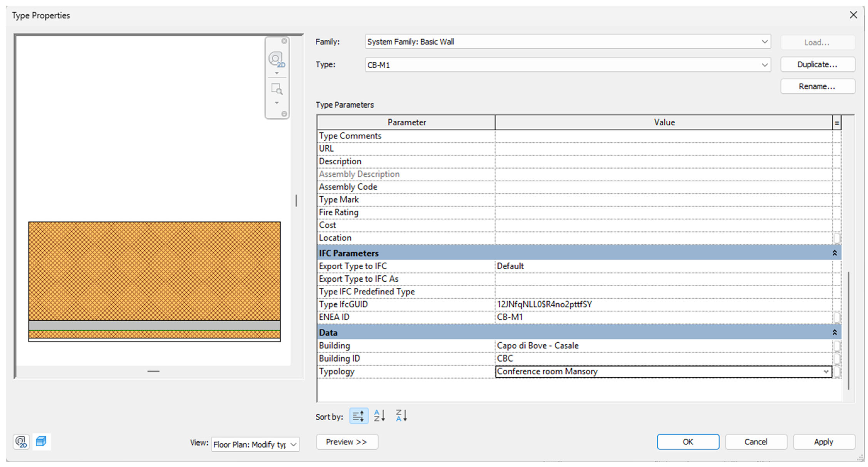The width and height of the screenshot is (868, 467).
Task: Click the Rename button
Action: click(x=817, y=87)
